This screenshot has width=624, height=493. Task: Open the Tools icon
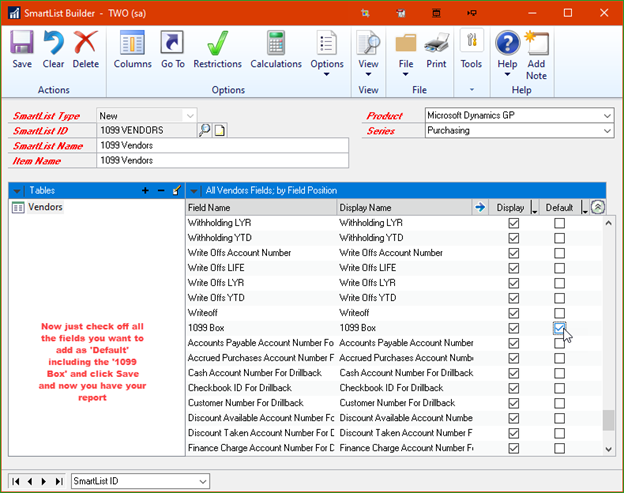tap(471, 40)
